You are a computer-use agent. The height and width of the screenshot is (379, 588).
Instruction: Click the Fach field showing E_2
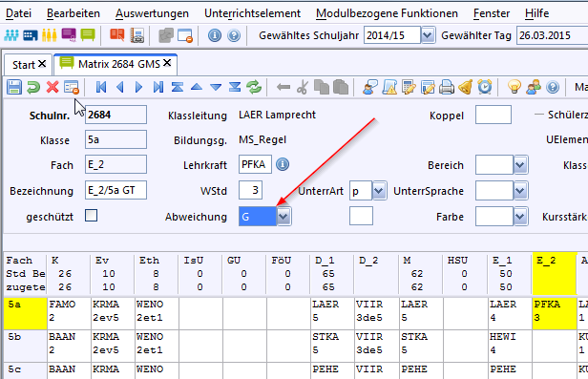[115, 164]
